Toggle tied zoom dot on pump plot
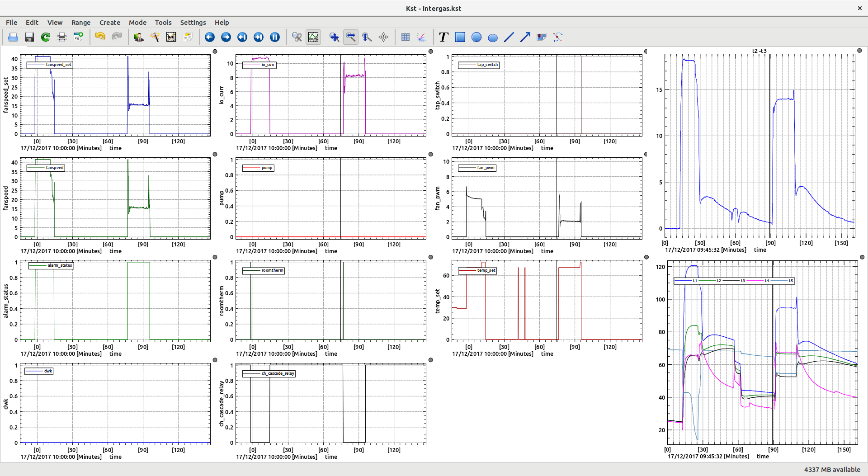 431,155
